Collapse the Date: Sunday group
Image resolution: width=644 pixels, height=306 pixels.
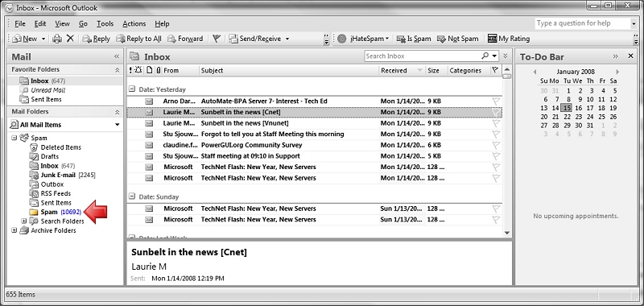132,196
